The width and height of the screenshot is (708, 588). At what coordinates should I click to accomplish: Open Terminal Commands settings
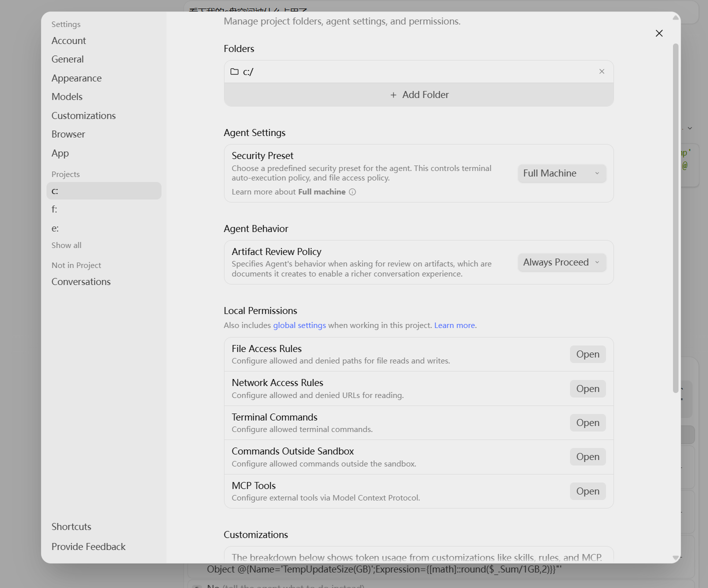click(x=588, y=423)
